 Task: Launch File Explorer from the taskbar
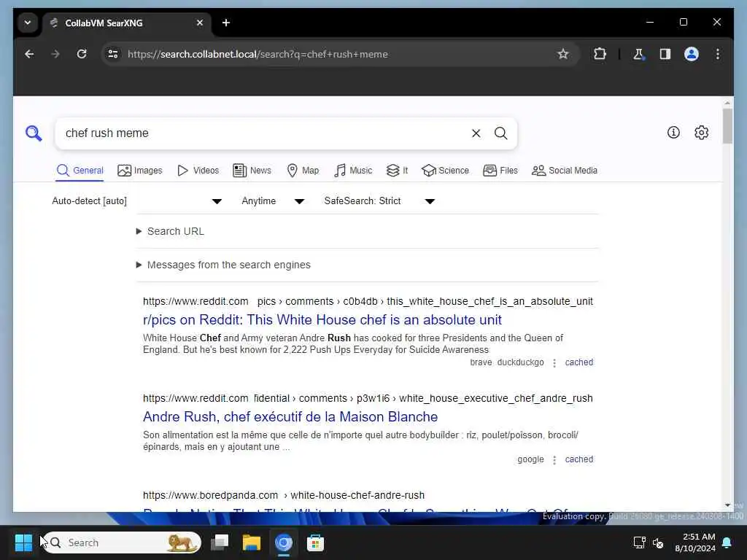coord(252,542)
